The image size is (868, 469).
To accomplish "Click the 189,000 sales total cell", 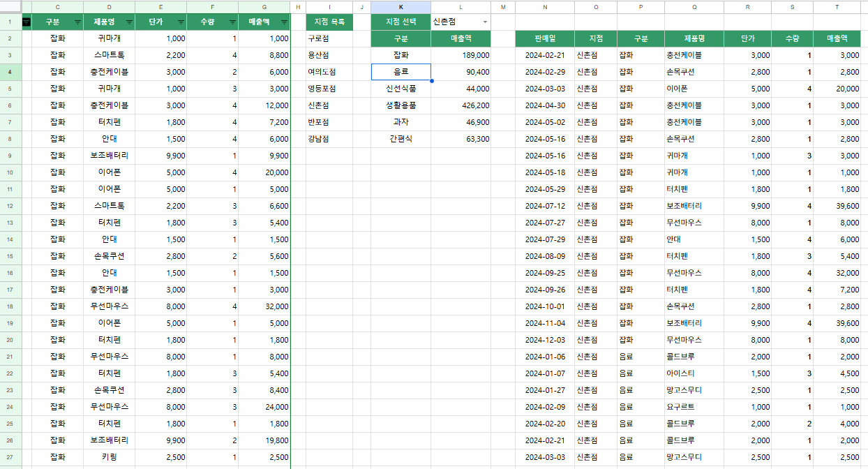I will coord(461,55).
